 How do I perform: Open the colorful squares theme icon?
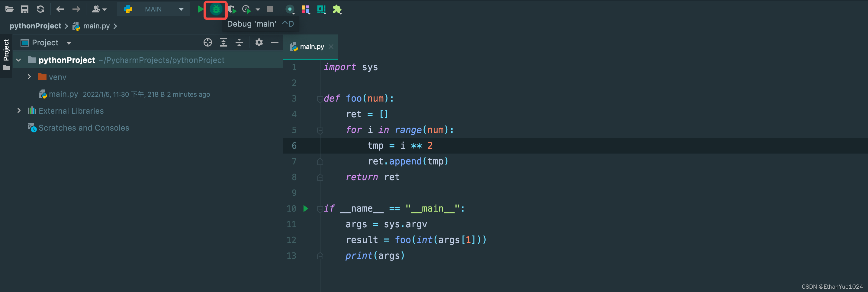(306, 9)
